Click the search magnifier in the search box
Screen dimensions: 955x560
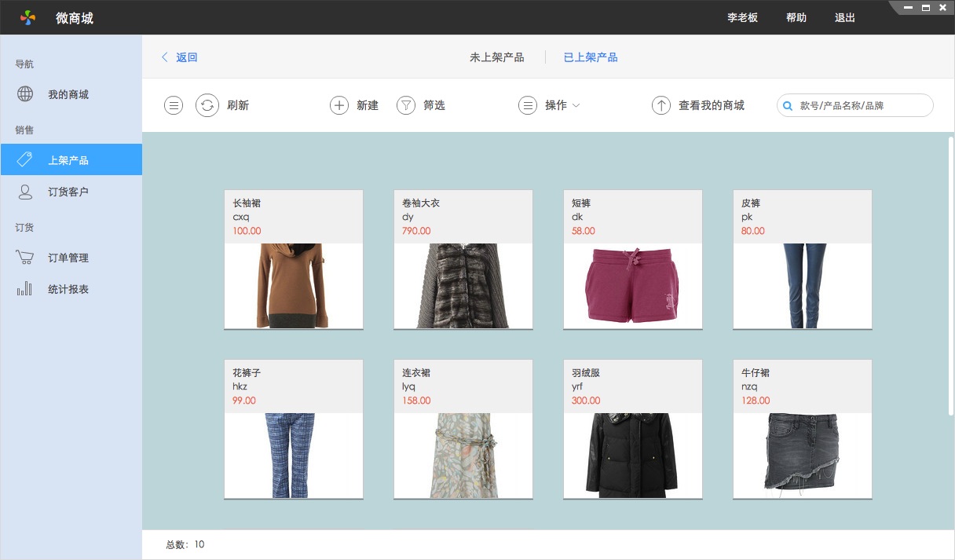coord(787,104)
